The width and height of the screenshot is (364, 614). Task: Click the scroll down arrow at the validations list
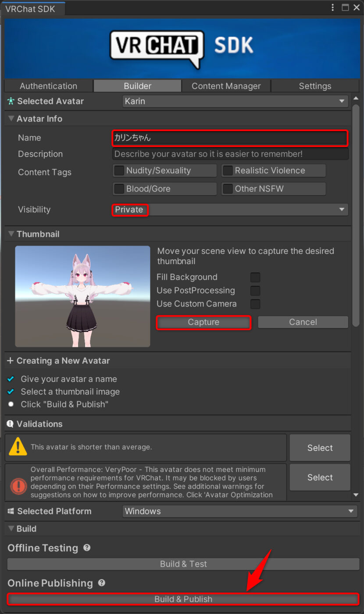(x=356, y=495)
